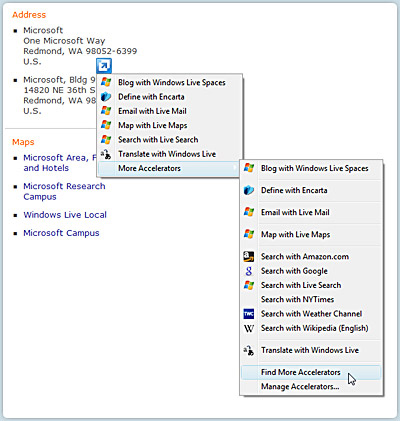Click the blue Accelerator arrow icon
Screen dimensions: 400x421
(x=104, y=66)
